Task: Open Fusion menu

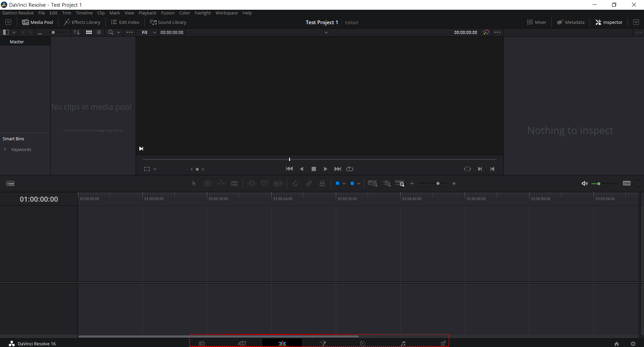Action: coord(168,13)
